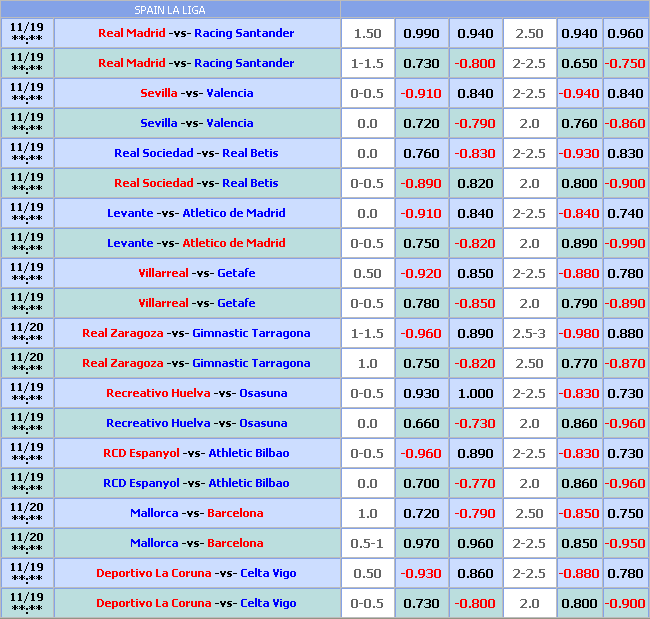Click the red Sevilla team name
This screenshot has height=619, width=650.
pyautogui.click(x=159, y=93)
